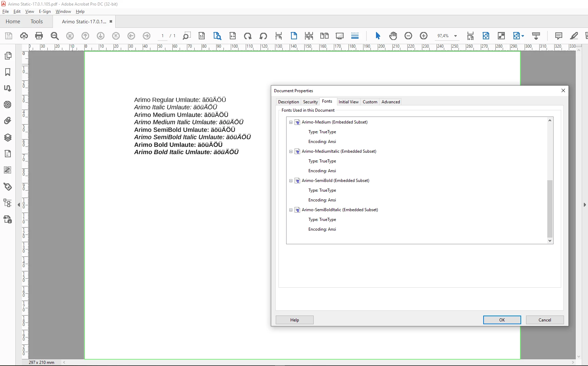Click the upload to cloud icon
The height and width of the screenshot is (366, 588).
[24, 36]
